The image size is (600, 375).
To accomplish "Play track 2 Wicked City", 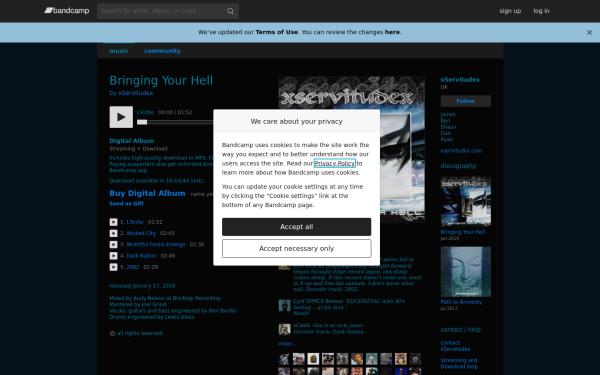I will click(113, 233).
